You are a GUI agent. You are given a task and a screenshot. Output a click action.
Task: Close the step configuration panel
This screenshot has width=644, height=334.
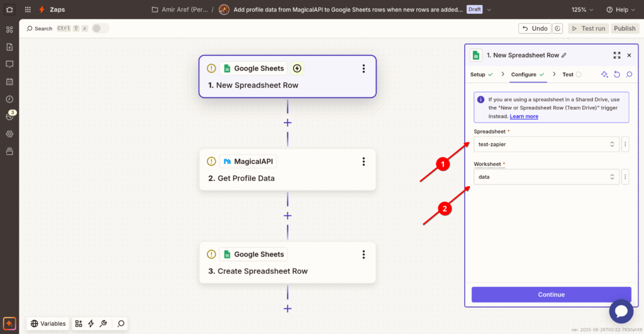pyautogui.click(x=629, y=55)
